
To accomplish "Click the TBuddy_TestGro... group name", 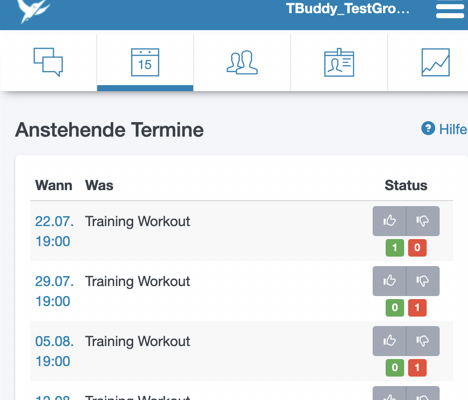I will [348, 9].
